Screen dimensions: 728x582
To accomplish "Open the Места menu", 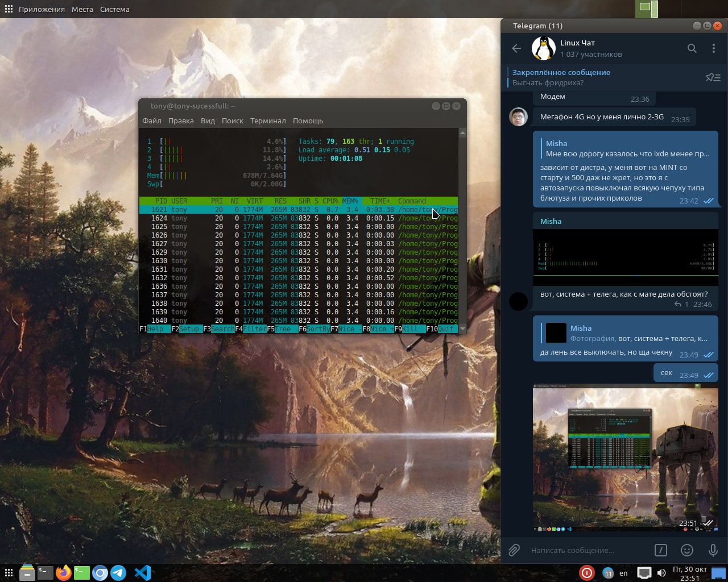I will click(82, 9).
